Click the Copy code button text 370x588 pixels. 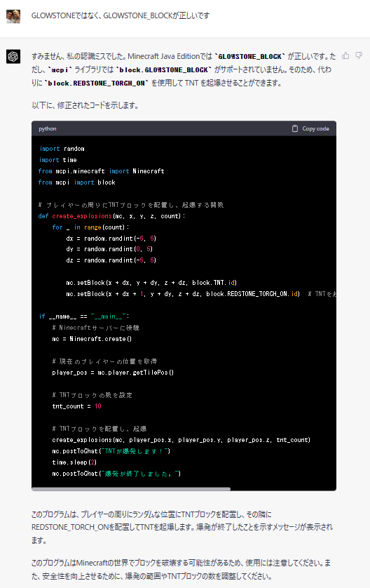(x=316, y=128)
